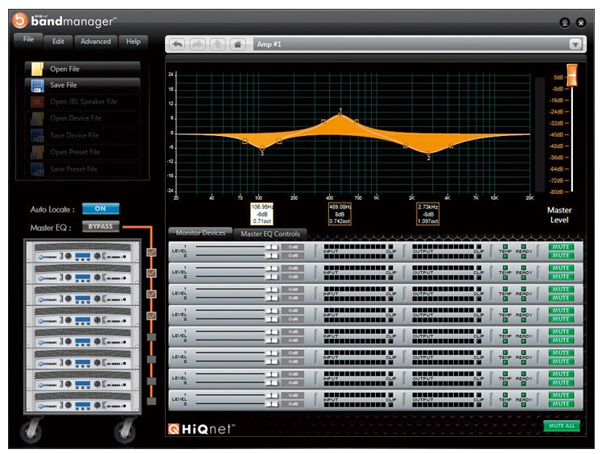Screen dimensions: 600x454
Task: Click the dimmed Open Device File entry
Action: (x=83, y=119)
